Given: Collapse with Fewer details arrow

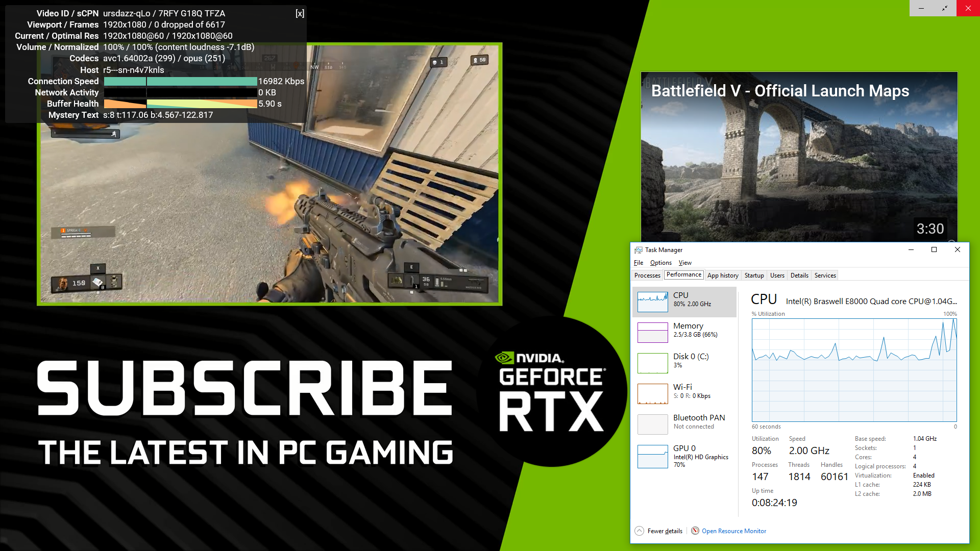Looking at the screenshot, I should tap(639, 531).
